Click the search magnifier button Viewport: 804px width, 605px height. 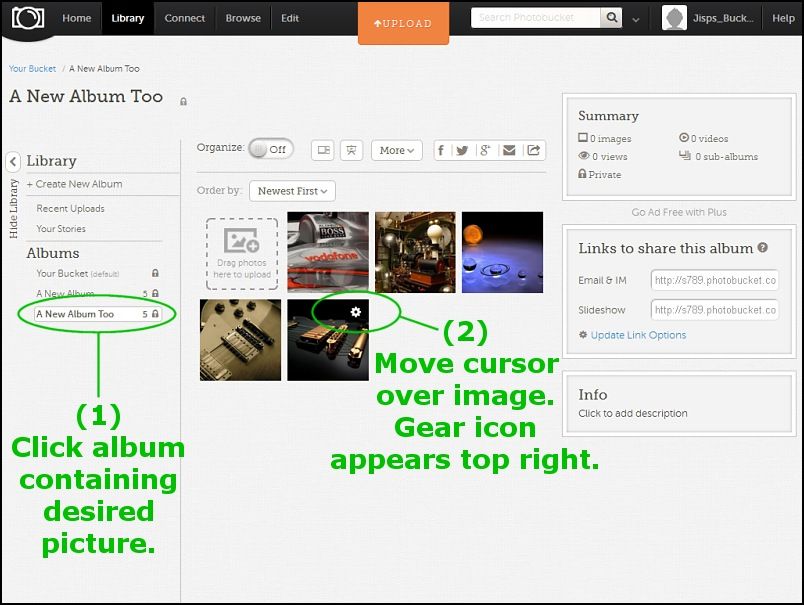tap(612, 18)
